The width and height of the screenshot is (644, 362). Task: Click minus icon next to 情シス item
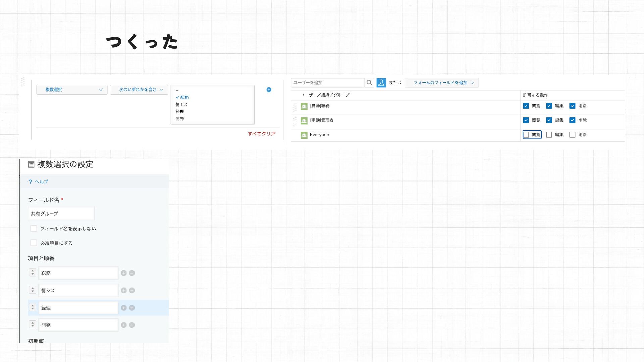[132, 291]
